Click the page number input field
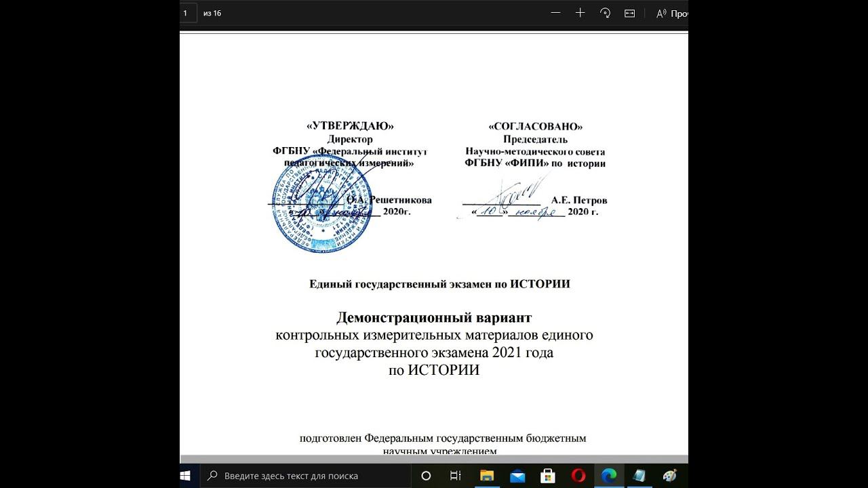This screenshot has width=868, height=488. tap(188, 13)
